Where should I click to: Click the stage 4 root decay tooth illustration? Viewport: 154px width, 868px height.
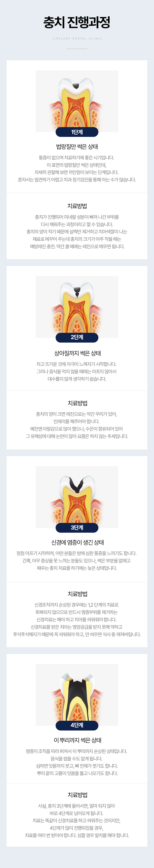[x=77, y=694]
